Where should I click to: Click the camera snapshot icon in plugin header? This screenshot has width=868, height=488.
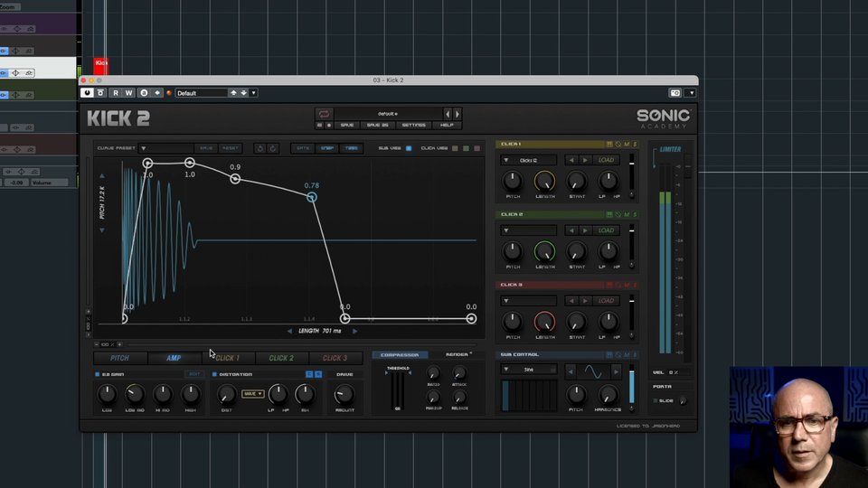coord(675,93)
